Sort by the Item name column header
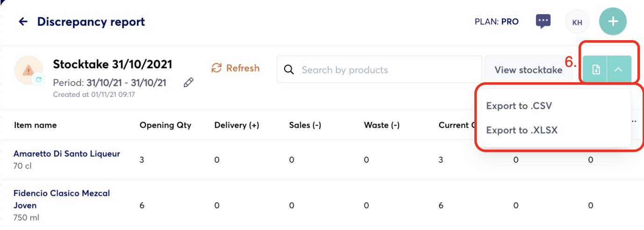644x230 pixels. pyautogui.click(x=35, y=125)
